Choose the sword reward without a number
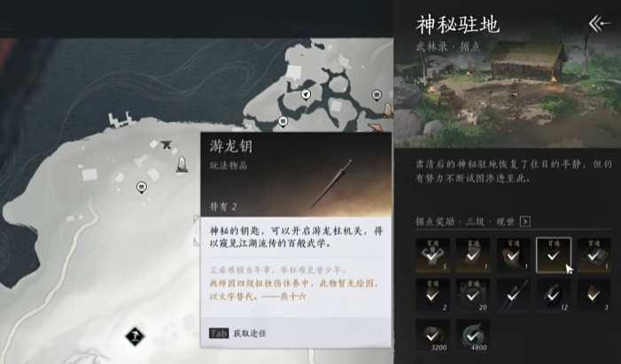This screenshot has height=364, width=621. pos(513,296)
